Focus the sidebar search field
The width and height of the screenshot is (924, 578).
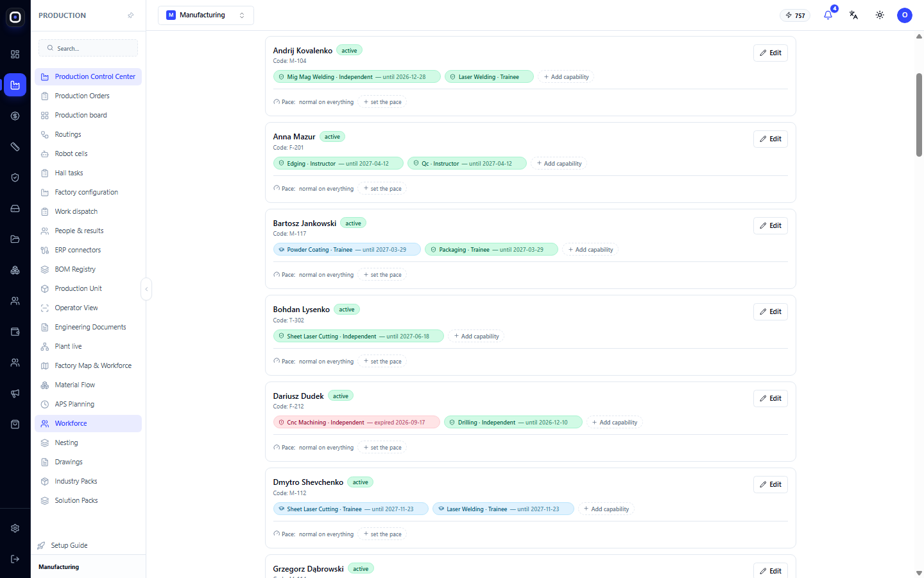[89, 48]
